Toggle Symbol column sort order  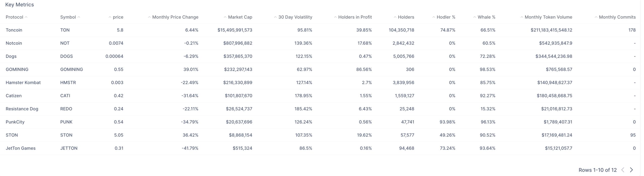click(x=79, y=17)
